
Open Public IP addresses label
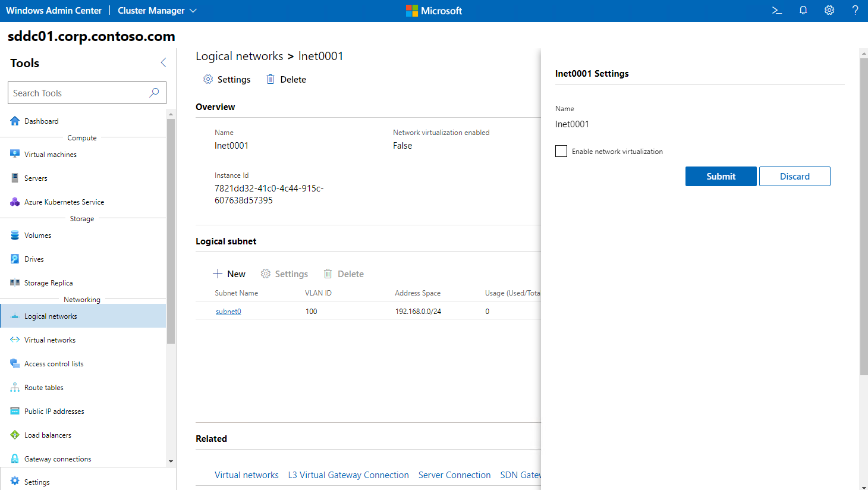click(x=54, y=411)
